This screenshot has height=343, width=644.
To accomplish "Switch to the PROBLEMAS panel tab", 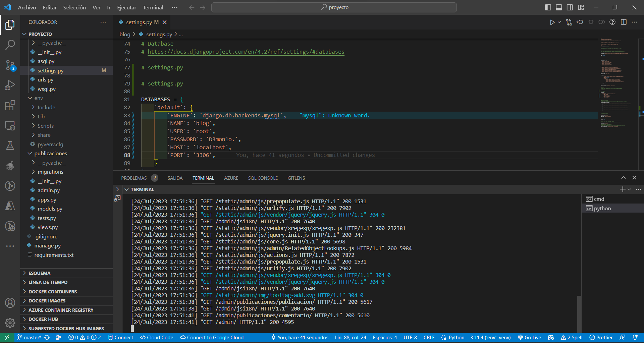I will (134, 178).
